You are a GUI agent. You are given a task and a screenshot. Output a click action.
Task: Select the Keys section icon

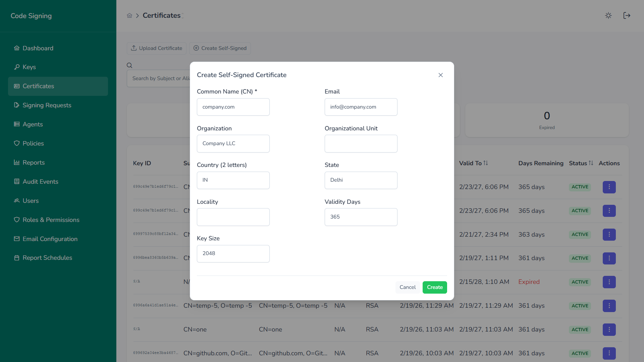[17, 67]
